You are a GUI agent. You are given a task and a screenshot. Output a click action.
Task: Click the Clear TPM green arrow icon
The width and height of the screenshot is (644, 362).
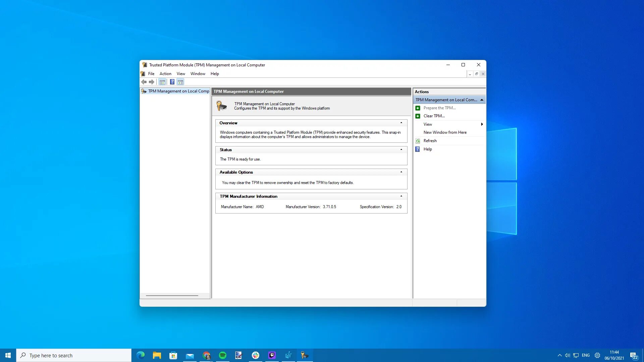(418, 116)
